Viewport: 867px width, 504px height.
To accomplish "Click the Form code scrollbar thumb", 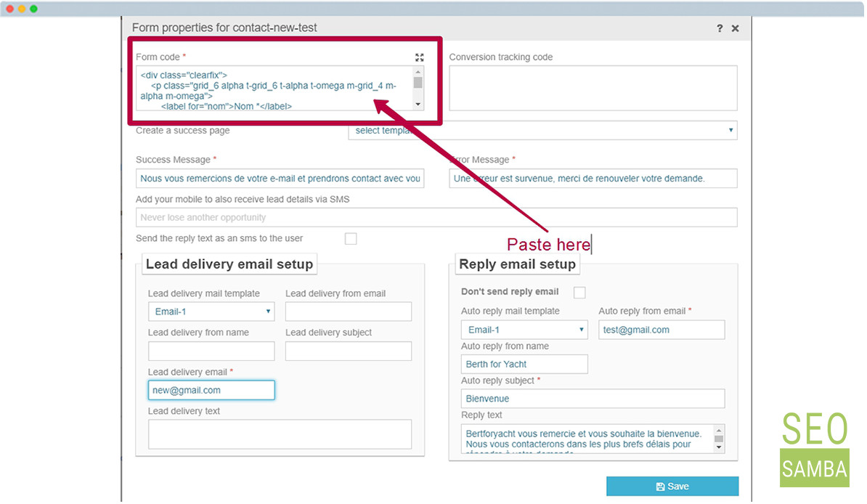I will 418,83.
